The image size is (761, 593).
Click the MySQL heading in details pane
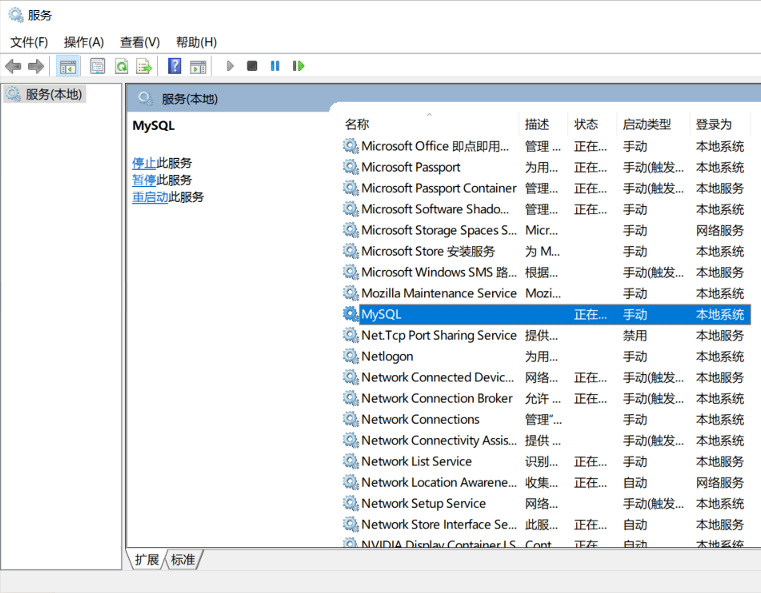(x=153, y=126)
